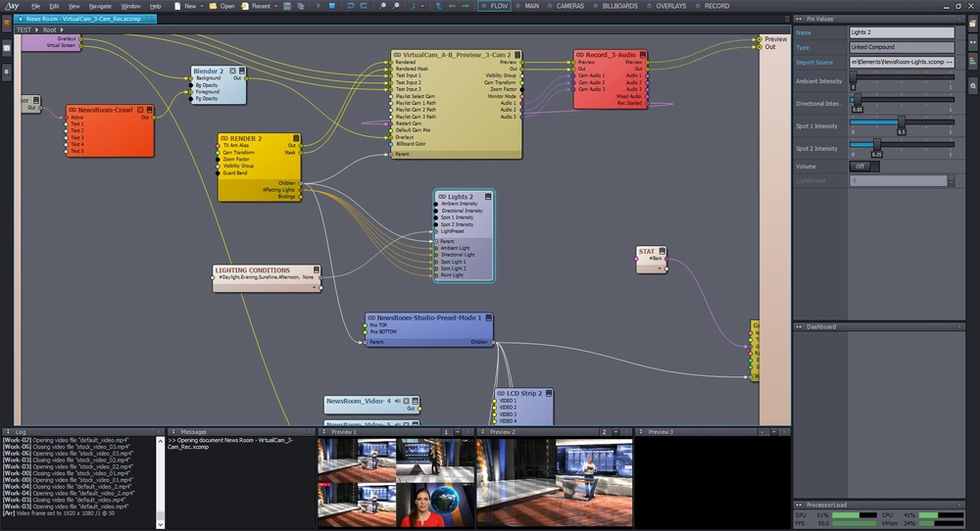This screenshot has height=531, width=980.
Task: Click the Name input field Lights 2
Action: [902, 32]
